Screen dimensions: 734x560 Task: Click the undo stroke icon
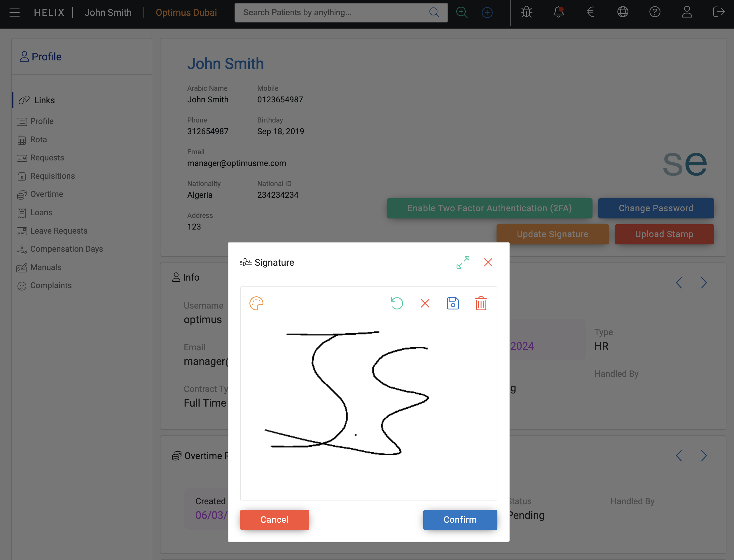pos(397,303)
